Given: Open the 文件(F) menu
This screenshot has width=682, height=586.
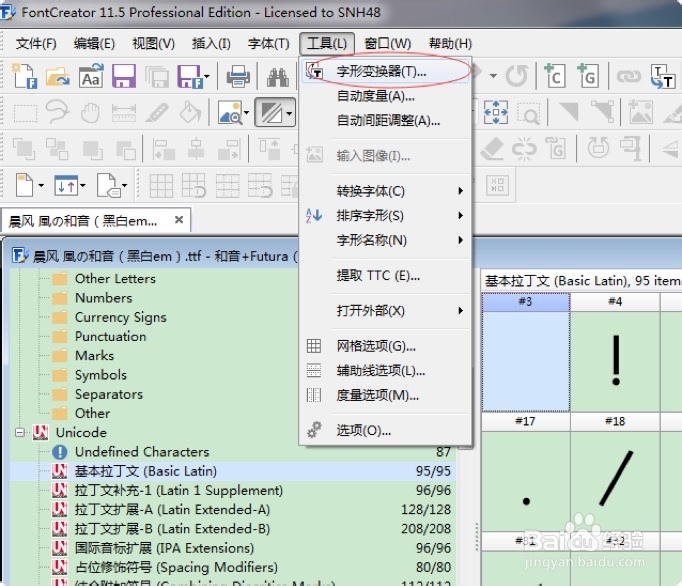Looking at the screenshot, I should click(36, 44).
